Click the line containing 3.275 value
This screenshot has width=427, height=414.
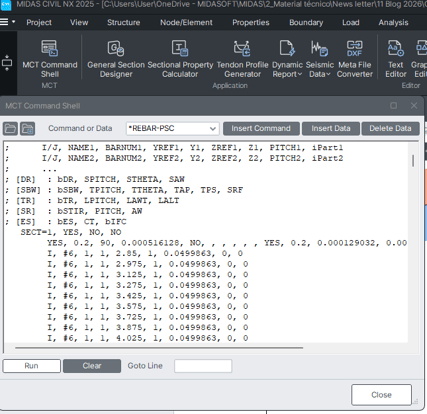click(x=148, y=285)
